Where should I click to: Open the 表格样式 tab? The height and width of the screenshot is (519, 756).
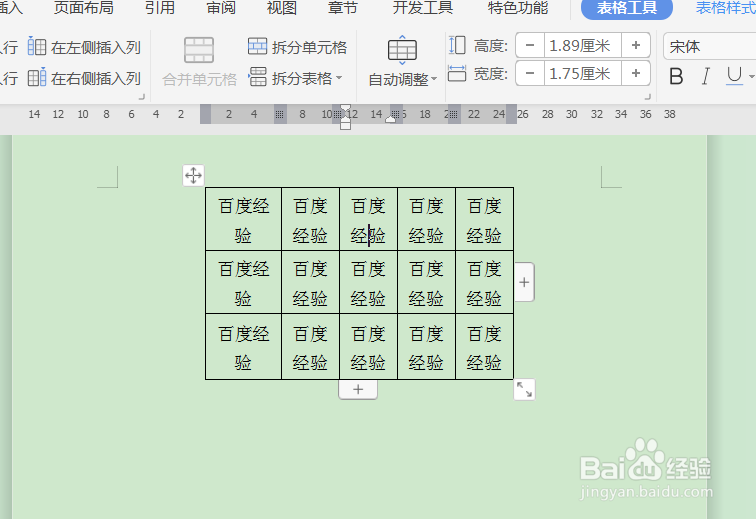(x=726, y=8)
